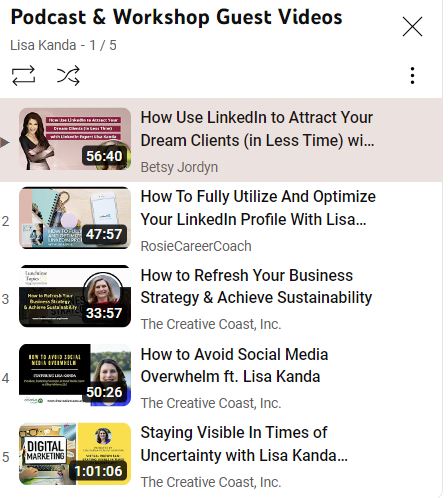Play How To Fully Utilize And Optimize video
Image resolution: width=448 pixels, height=498 pixels.
point(258,208)
